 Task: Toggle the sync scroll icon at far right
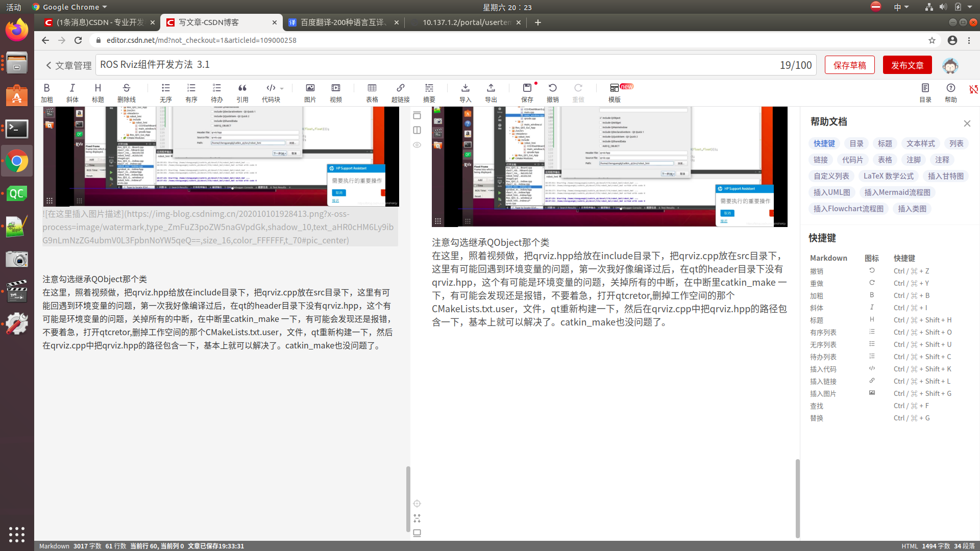tap(973, 89)
